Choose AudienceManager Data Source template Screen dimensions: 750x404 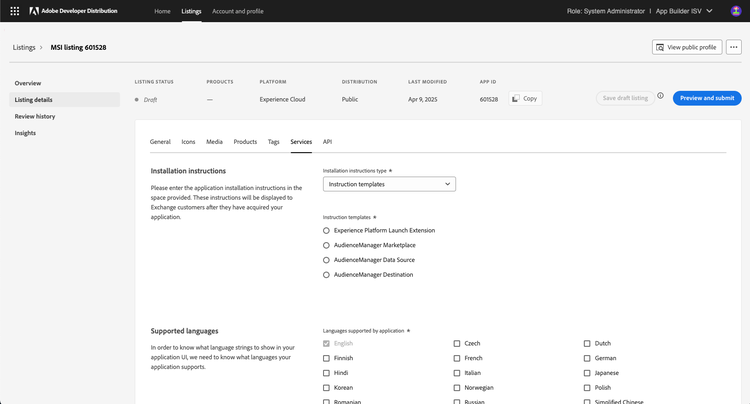326,260
